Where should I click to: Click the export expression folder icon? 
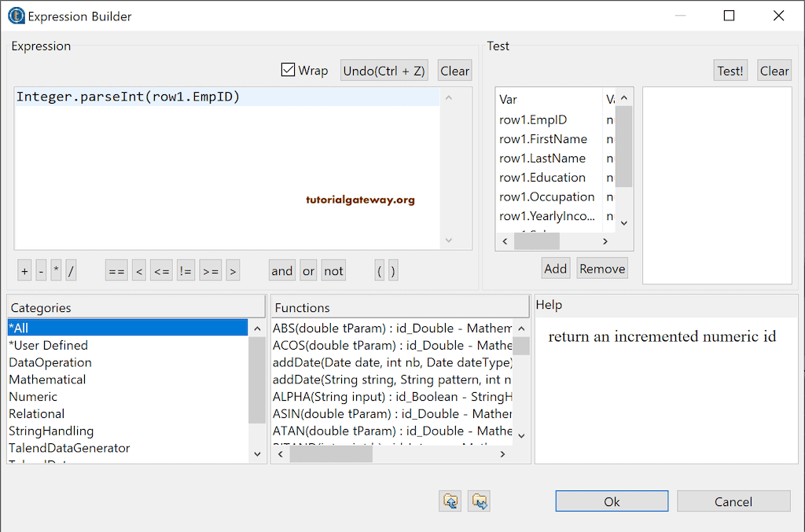point(479,501)
